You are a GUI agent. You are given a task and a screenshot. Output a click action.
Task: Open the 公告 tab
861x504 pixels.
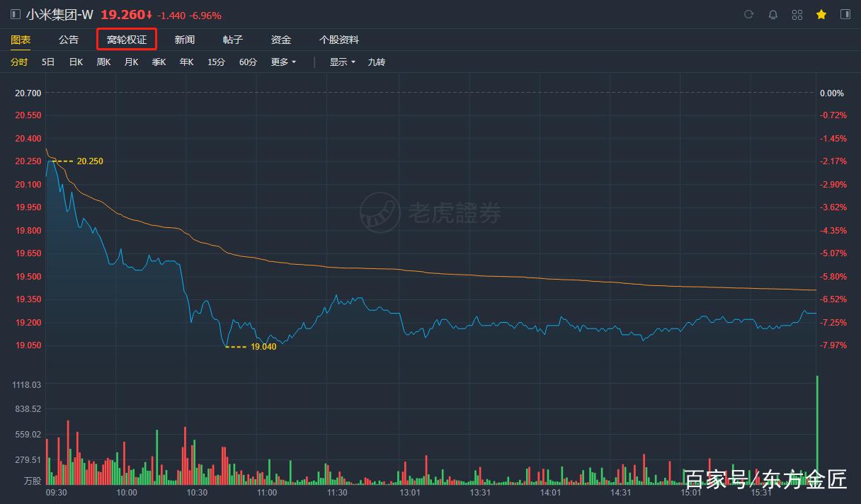click(x=69, y=40)
